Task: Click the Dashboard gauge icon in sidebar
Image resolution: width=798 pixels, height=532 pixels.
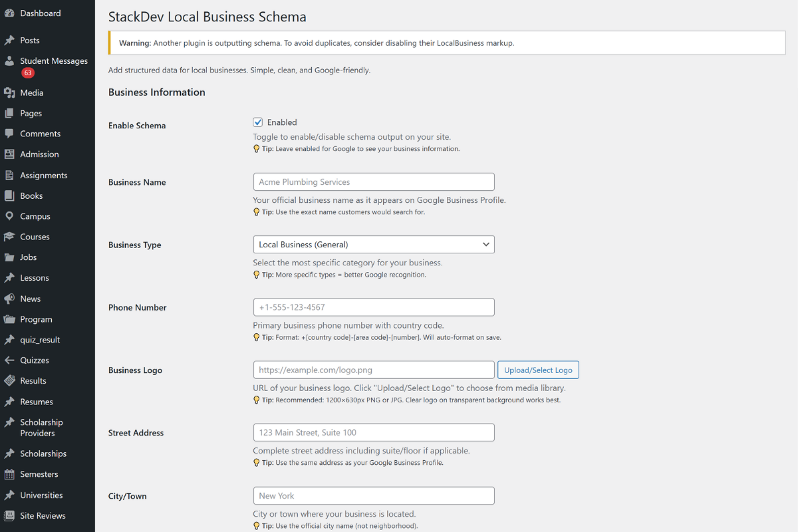Action: point(9,13)
